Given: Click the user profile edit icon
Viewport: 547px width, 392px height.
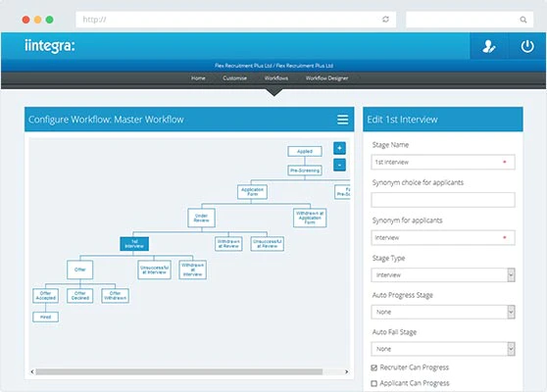Looking at the screenshot, I should point(489,46).
